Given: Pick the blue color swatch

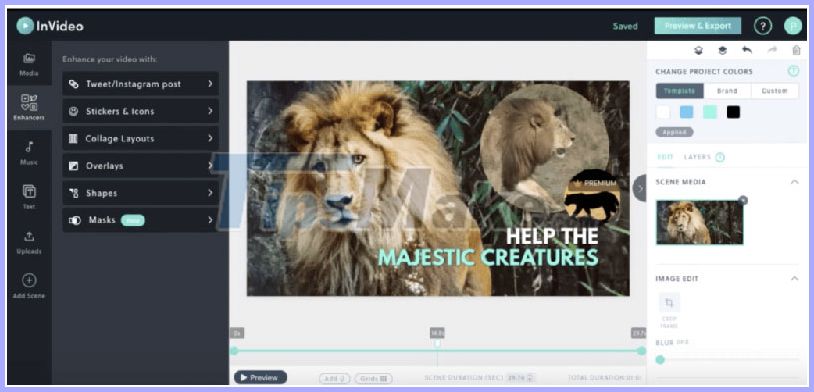Looking at the screenshot, I should point(686,112).
